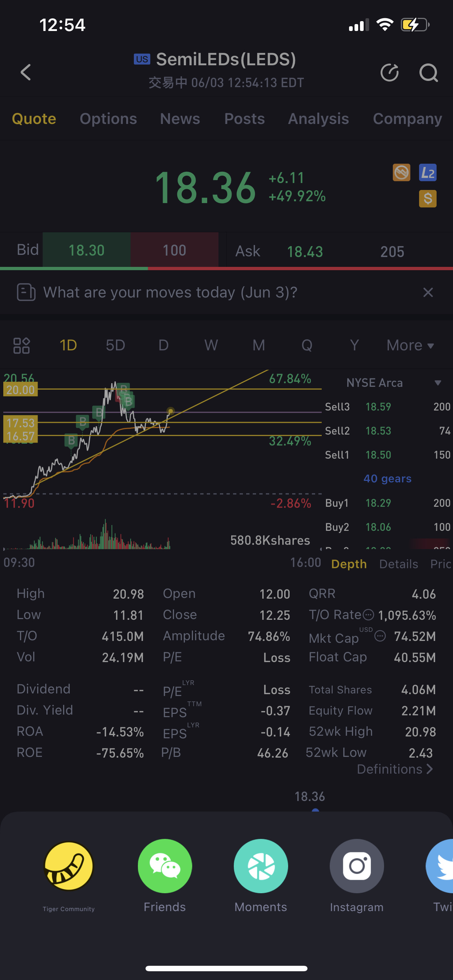Tap the Sell3 18.59 order row

pos(387,407)
